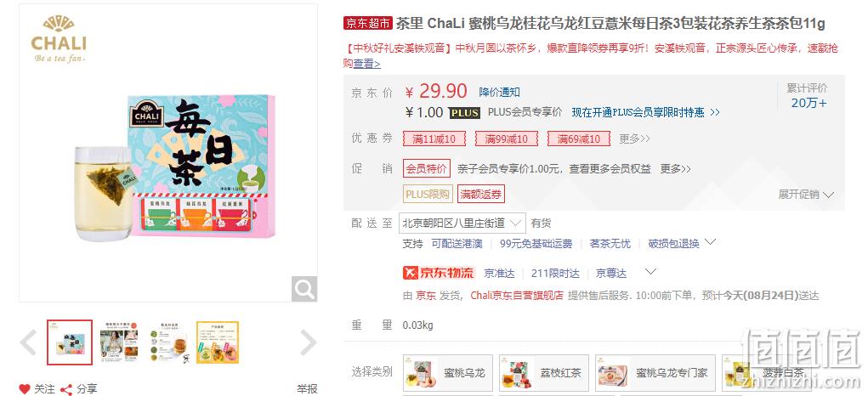Select the second product thumbnail image

coord(119,342)
